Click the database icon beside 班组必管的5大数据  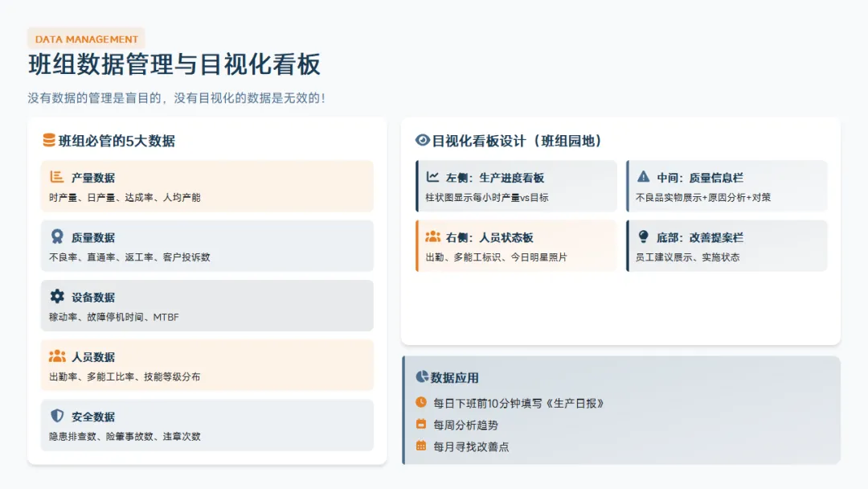pos(49,141)
